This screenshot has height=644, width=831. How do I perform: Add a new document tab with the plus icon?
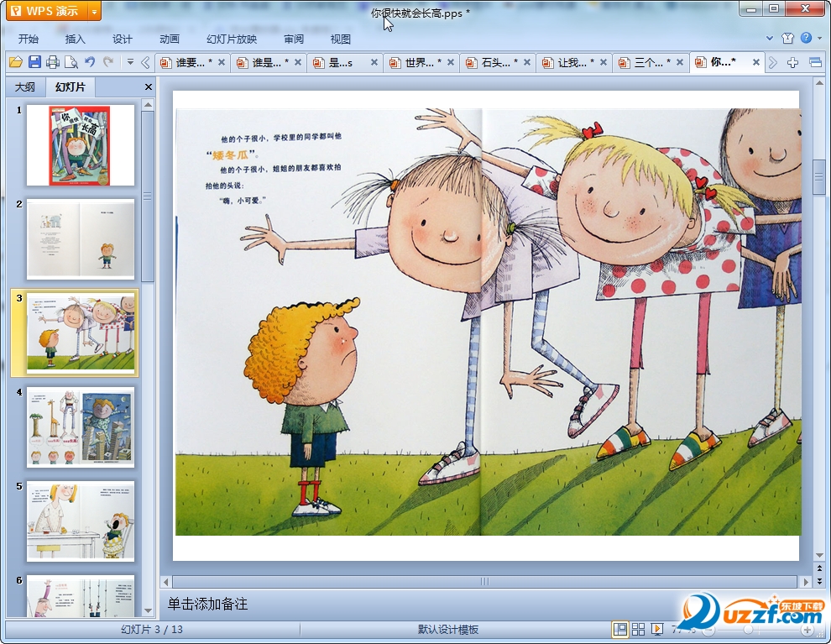click(x=792, y=62)
